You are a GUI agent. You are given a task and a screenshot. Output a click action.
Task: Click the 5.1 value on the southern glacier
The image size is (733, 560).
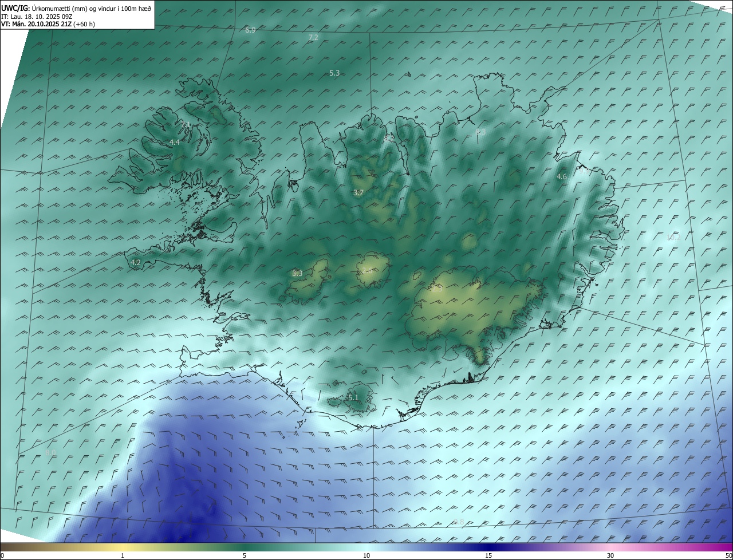tap(353, 397)
